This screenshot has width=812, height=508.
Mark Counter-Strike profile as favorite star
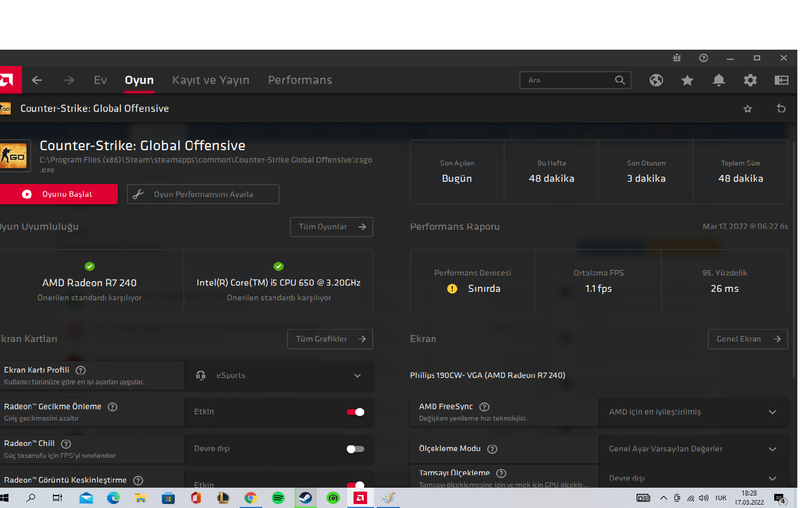[748, 108]
